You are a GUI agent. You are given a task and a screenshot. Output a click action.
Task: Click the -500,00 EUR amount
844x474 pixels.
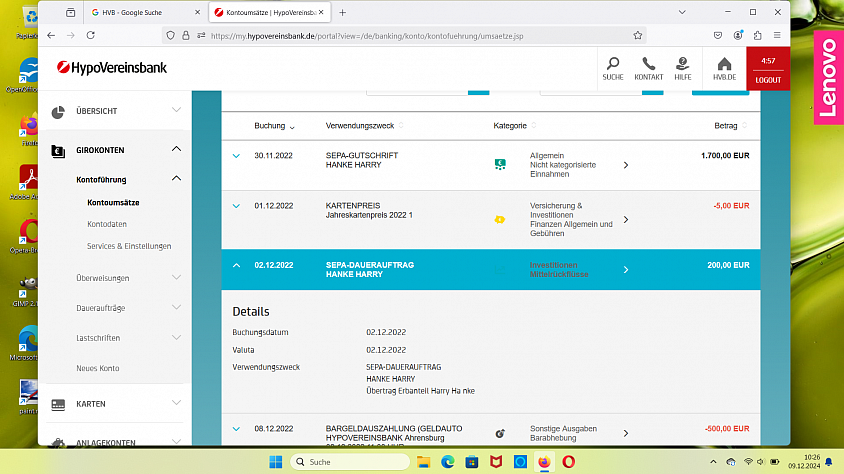tap(727, 429)
